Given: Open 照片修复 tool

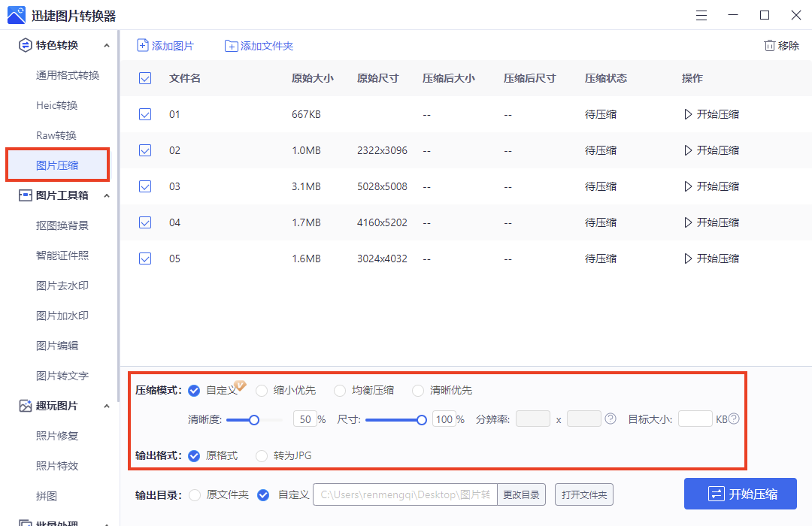Looking at the screenshot, I should tap(57, 436).
